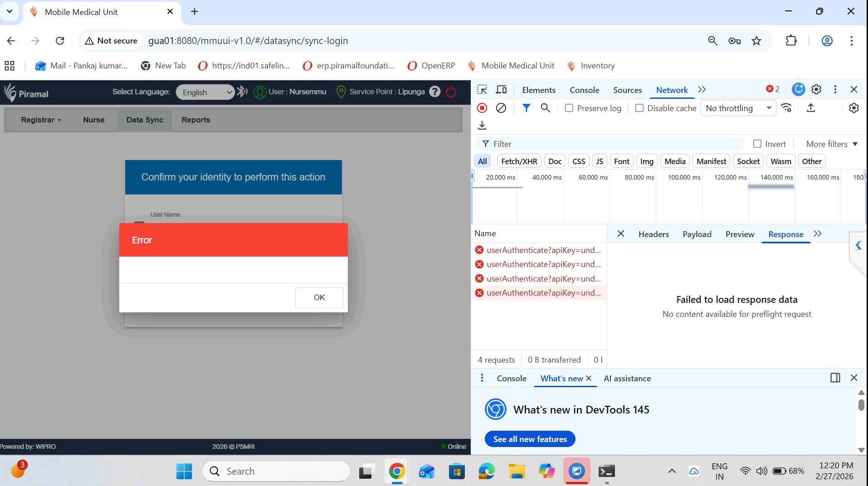868x486 pixels.
Task: Open the No throttling dropdown
Action: [738, 108]
